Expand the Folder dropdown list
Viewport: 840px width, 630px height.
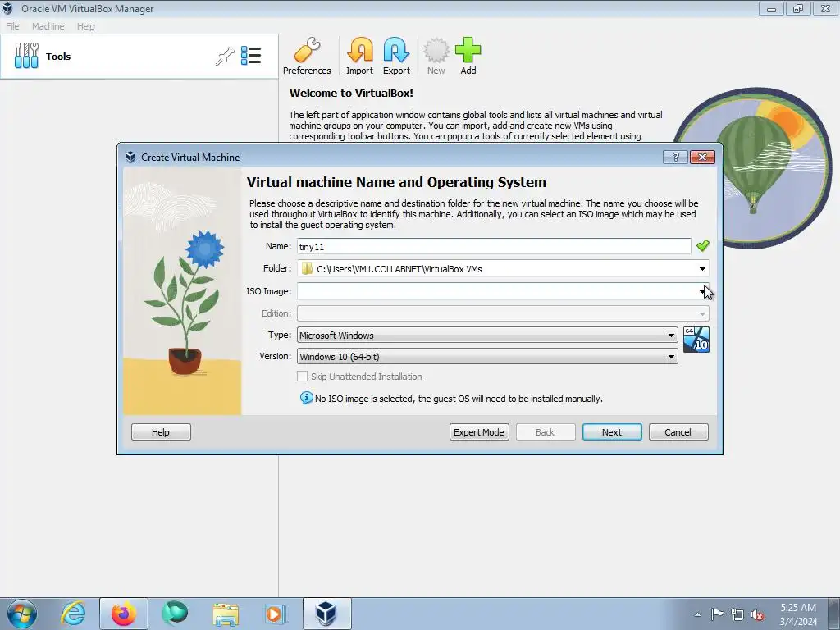(x=702, y=268)
